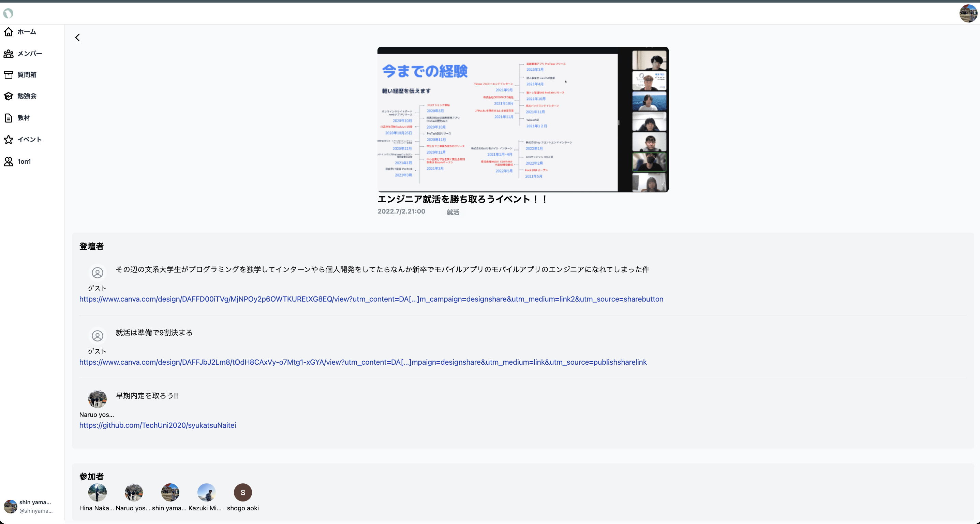Screen dimensions: 980x524
Task: Click Naruo yos's speaker avatar
Action: pos(97,399)
